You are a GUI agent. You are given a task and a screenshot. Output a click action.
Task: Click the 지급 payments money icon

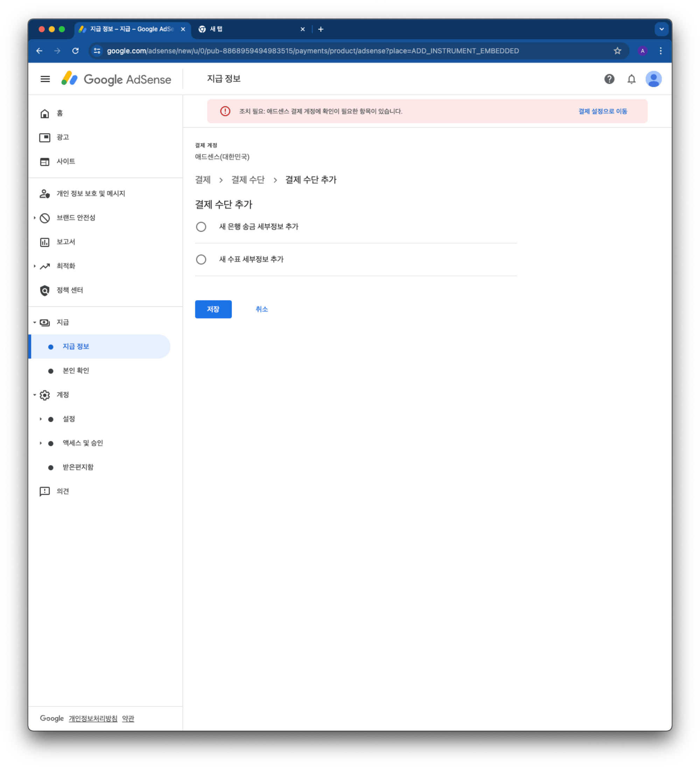(44, 323)
